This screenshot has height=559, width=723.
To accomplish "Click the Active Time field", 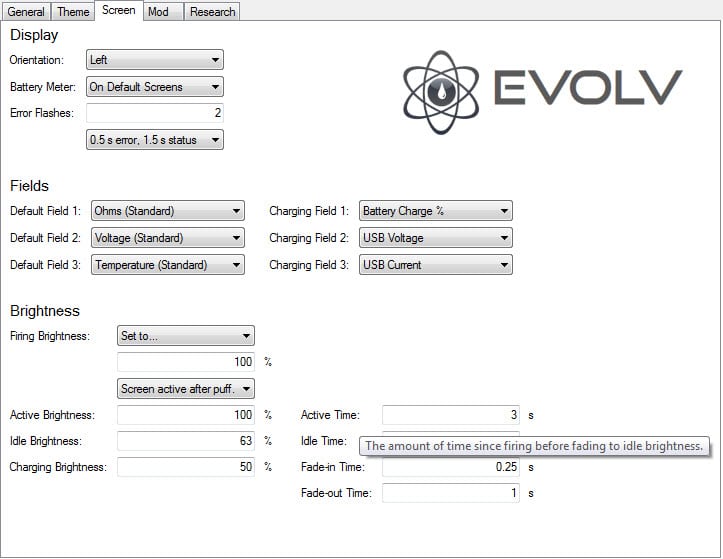I will pos(451,415).
